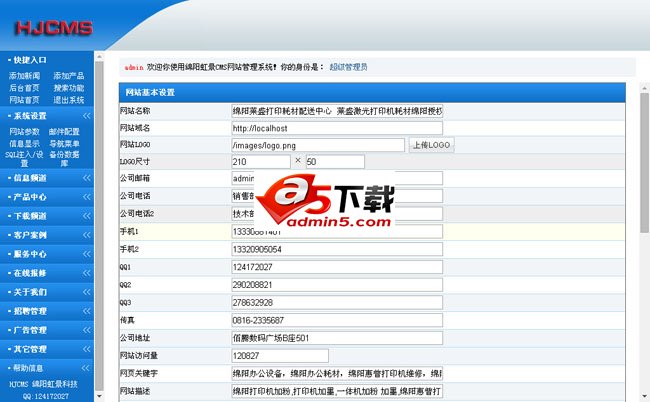Image resolution: width=650 pixels, height=402 pixels.
Task: Expand the 信息频道 section chevron
Action: tap(87, 178)
